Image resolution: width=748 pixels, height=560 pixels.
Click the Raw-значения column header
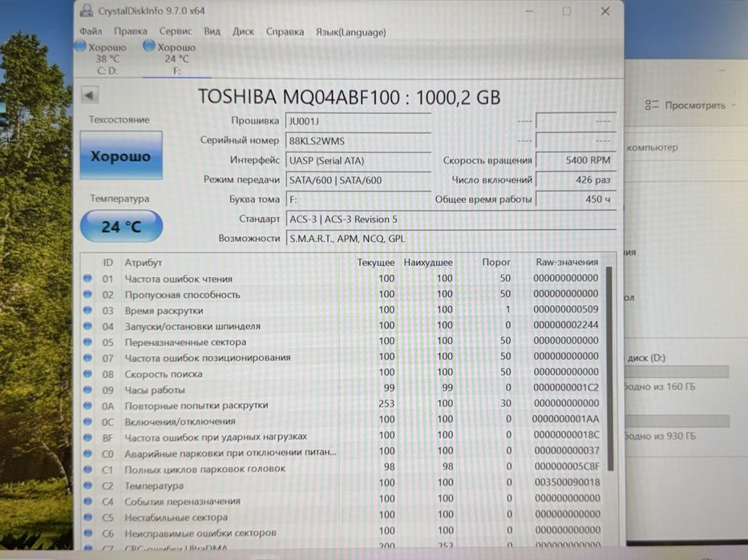567,262
